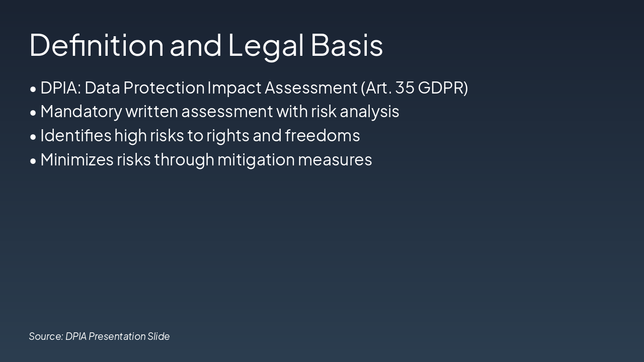Click the word "Legal" in the title
Screen dimensions: 644x362
coord(266,45)
